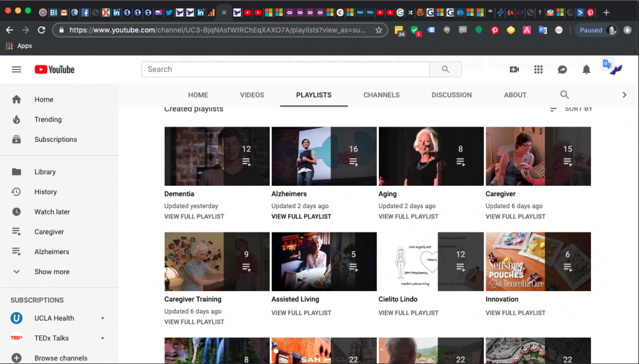Viewport: 639px width, 364px height.
Task: Reload the page in browser
Action: (x=42, y=30)
